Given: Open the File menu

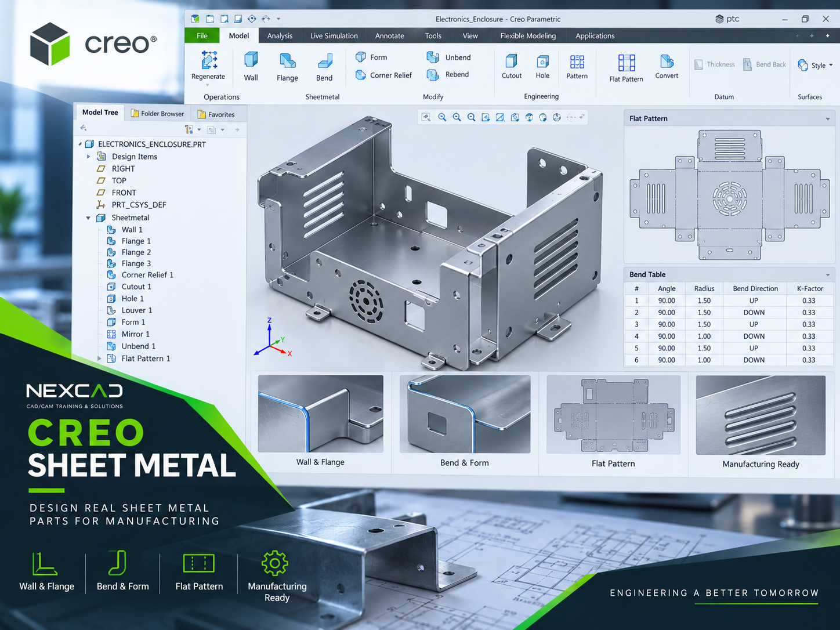Looking at the screenshot, I should click(x=202, y=35).
